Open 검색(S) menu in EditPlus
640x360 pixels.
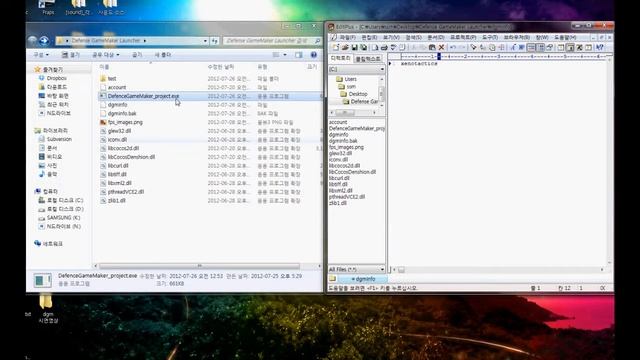[x=413, y=38]
